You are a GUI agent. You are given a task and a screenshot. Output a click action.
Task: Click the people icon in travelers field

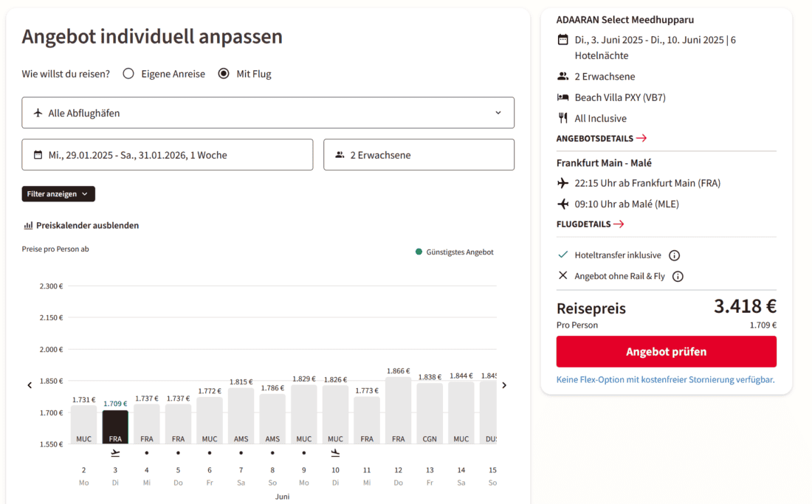pos(340,155)
